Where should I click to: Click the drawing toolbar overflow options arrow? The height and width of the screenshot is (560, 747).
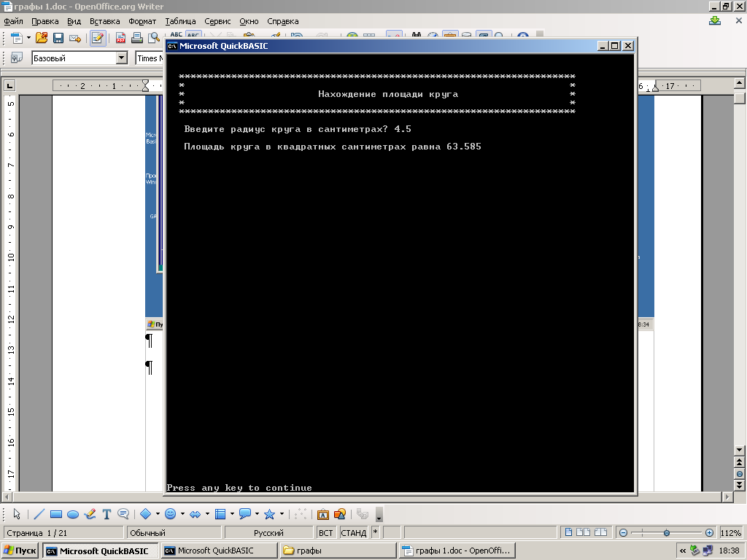pos(379,516)
